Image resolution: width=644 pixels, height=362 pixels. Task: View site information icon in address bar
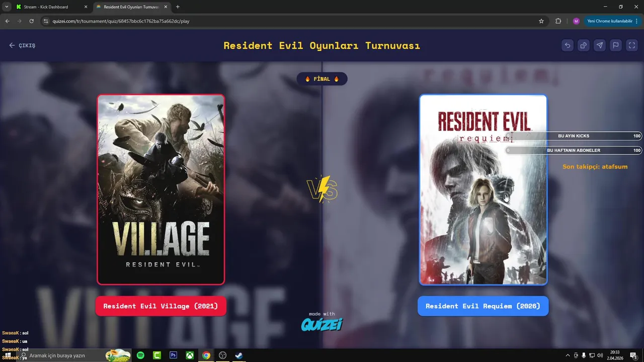pos(46,21)
